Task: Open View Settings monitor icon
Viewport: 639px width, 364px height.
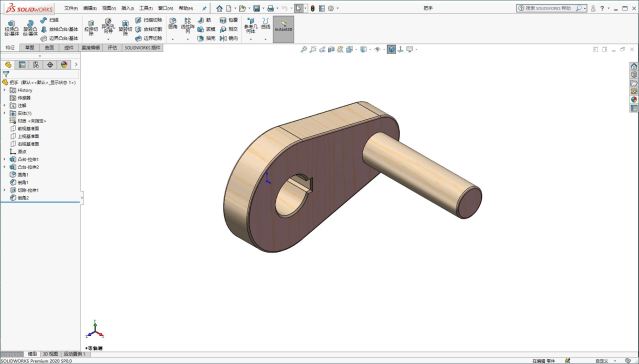Action: (410, 49)
